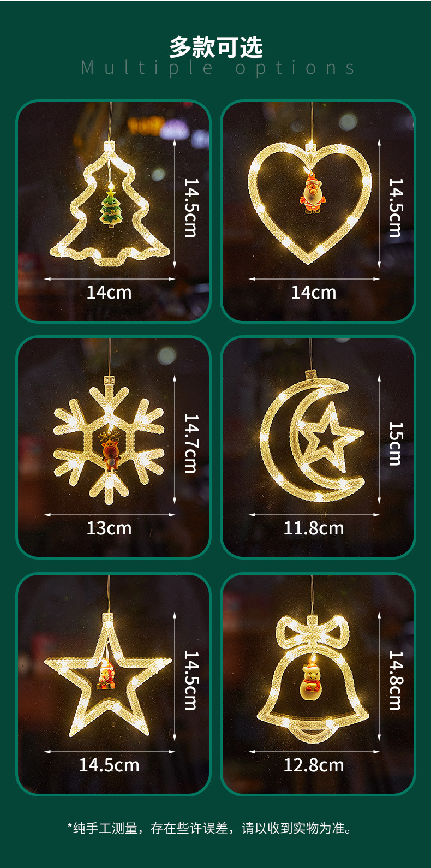Viewport: 431px width, 868px height.
Task: Select the heart-shaped light with Santa
Action: (x=318, y=211)
